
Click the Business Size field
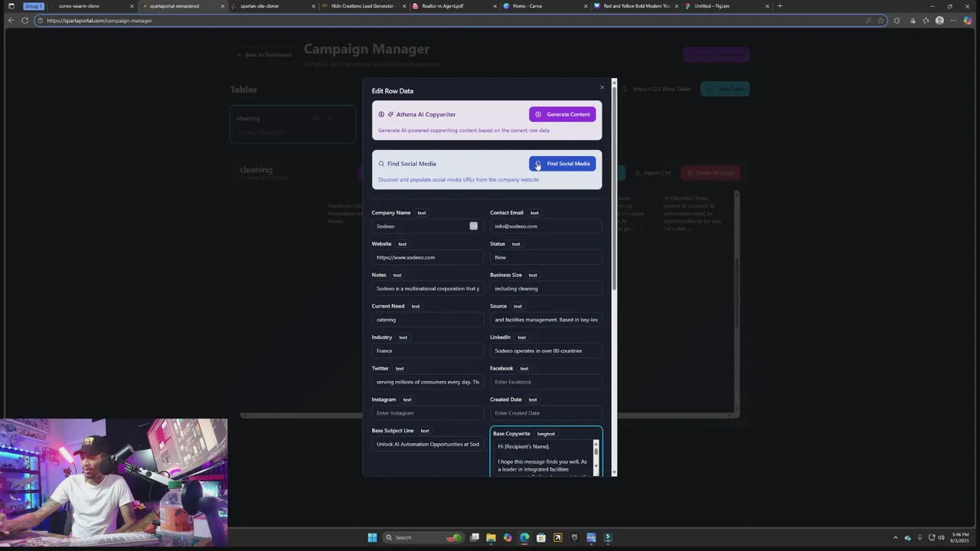[545, 289]
